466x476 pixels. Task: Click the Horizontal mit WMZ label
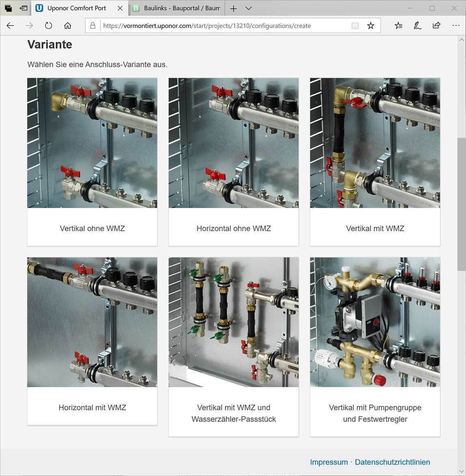(92, 407)
